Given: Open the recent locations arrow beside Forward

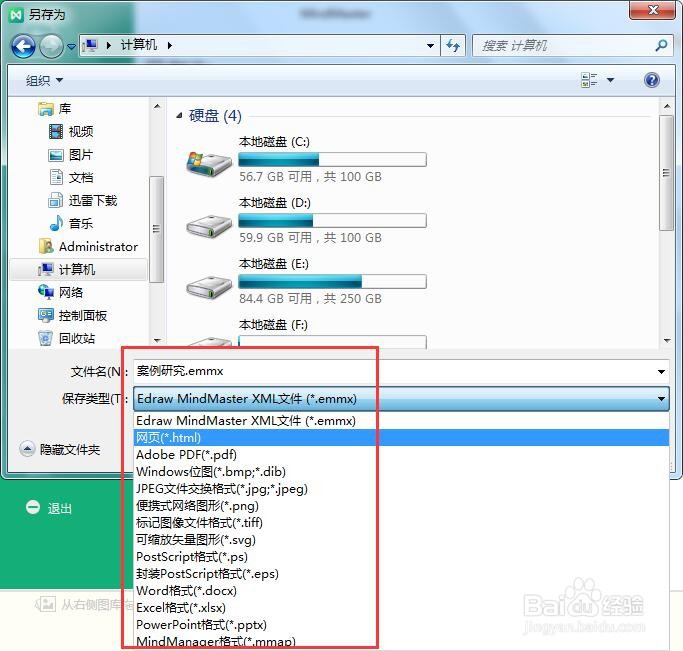Looking at the screenshot, I should (x=71, y=46).
